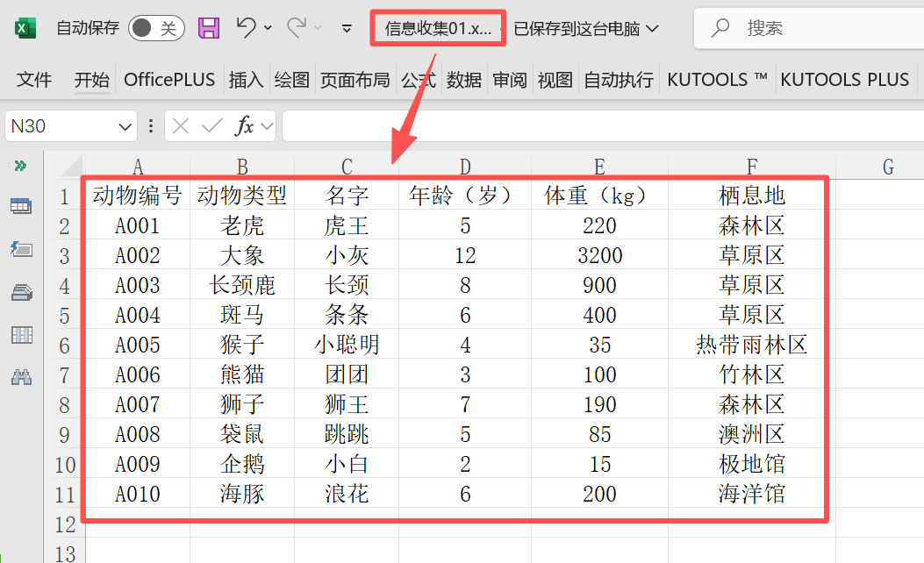Open the KUTOOLS PLUS ribbon tab

click(845, 79)
